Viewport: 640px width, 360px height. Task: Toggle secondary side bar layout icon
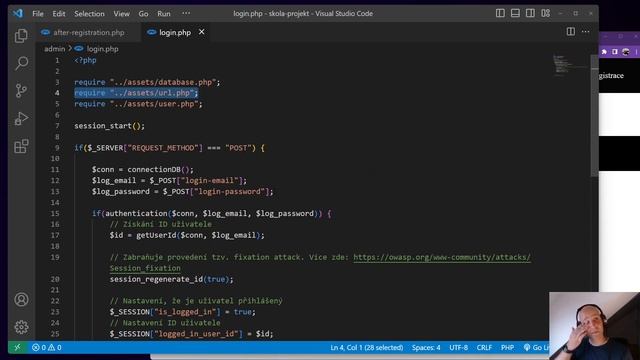[530, 13]
